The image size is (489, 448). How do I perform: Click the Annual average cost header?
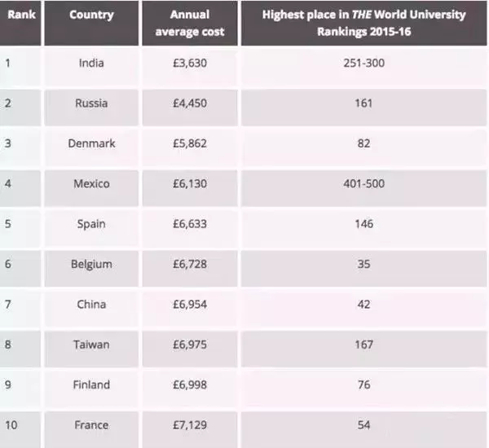click(x=192, y=23)
